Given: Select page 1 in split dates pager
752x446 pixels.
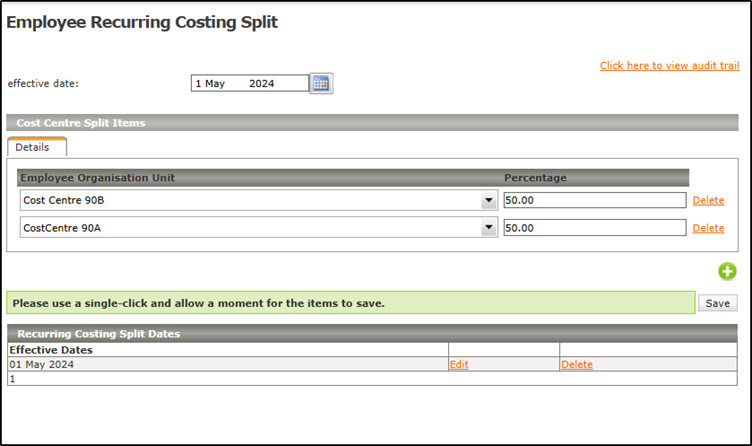Looking at the screenshot, I should 12,379.
